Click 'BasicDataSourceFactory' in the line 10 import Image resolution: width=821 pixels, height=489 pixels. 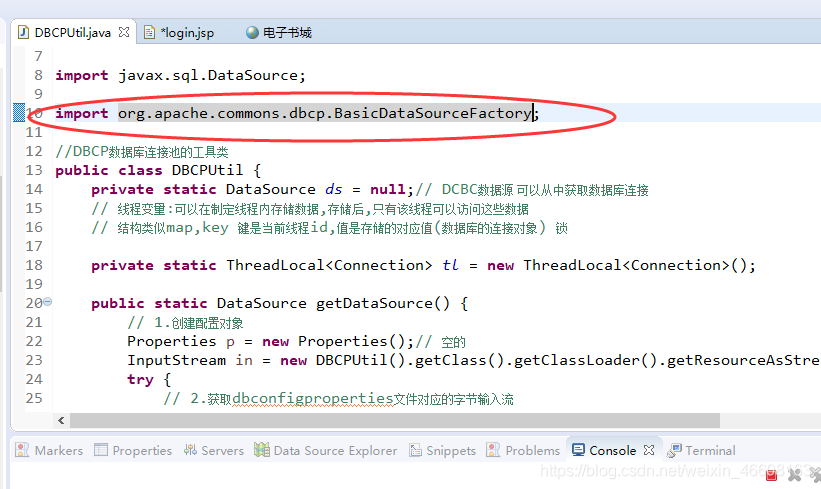pyautogui.click(x=433, y=113)
